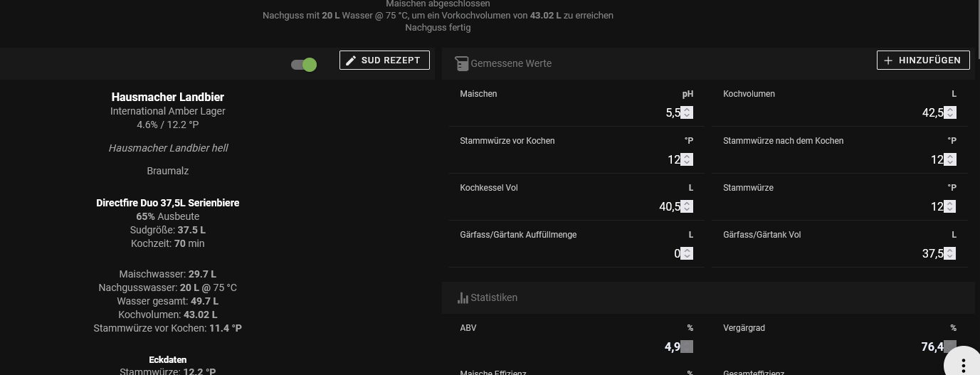Toggle the green switch beside Sud Rezept
980x375 pixels.
(304, 65)
